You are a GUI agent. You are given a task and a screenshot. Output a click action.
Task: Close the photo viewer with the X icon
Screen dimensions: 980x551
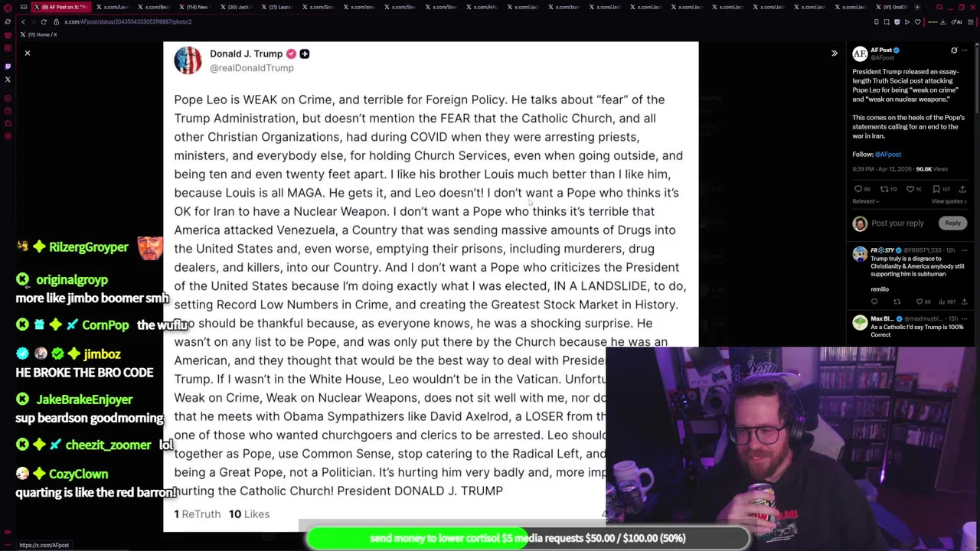[x=27, y=53]
